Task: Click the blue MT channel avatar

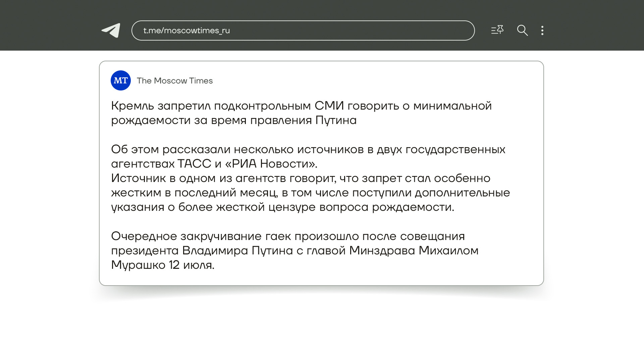Action: (x=121, y=80)
